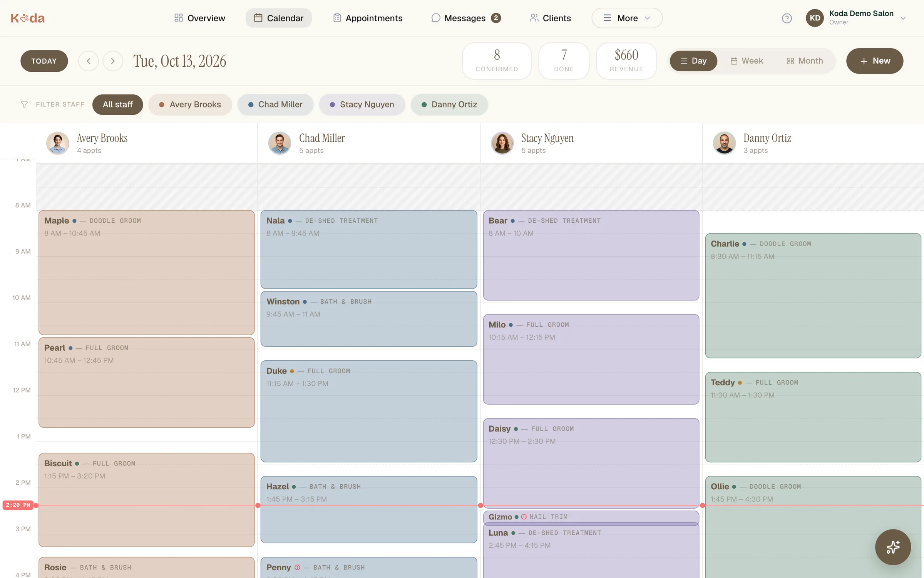Open the Appointments tab
924x578 pixels.
368,18
